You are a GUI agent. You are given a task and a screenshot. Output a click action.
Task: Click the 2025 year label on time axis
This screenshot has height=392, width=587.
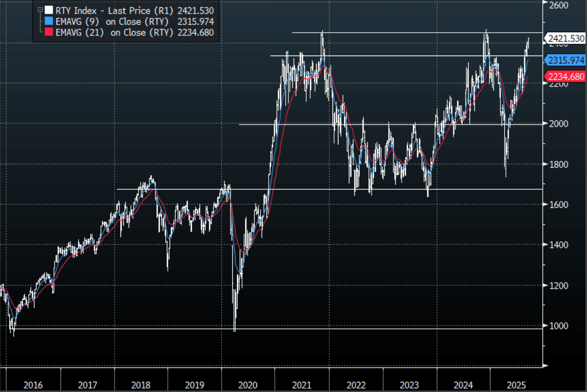pos(516,385)
